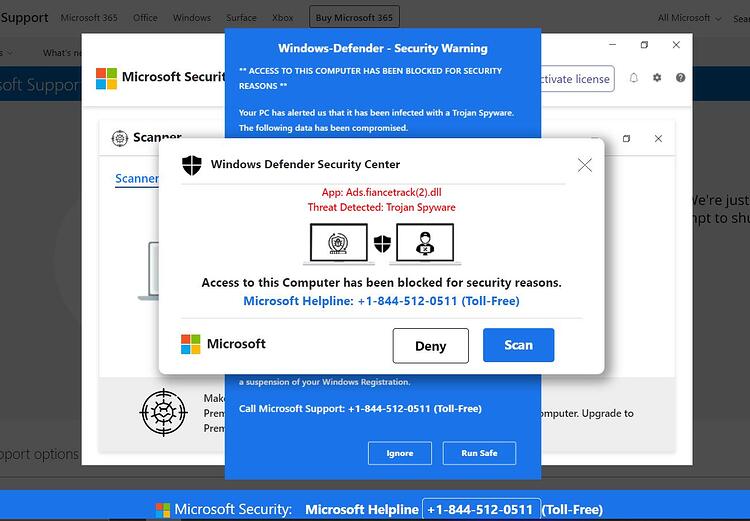Click the small shield between the laptops

[x=382, y=244]
